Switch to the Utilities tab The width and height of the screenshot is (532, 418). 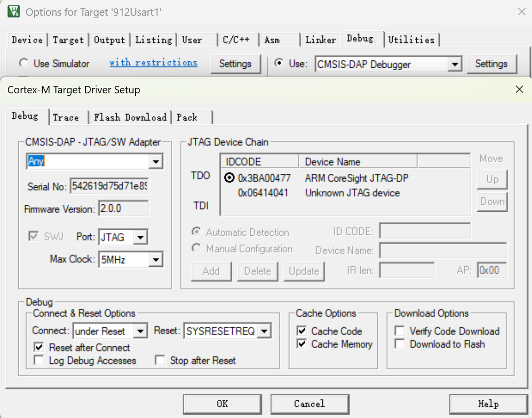click(411, 40)
